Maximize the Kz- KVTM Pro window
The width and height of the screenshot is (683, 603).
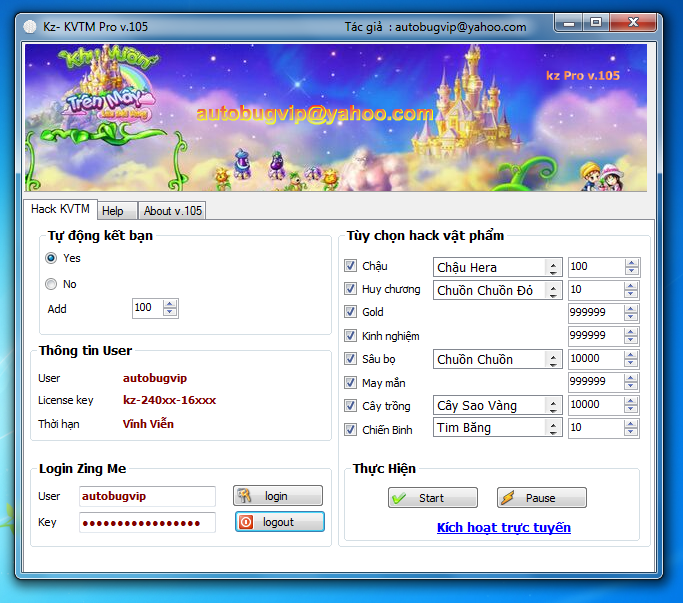pos(596,23)
